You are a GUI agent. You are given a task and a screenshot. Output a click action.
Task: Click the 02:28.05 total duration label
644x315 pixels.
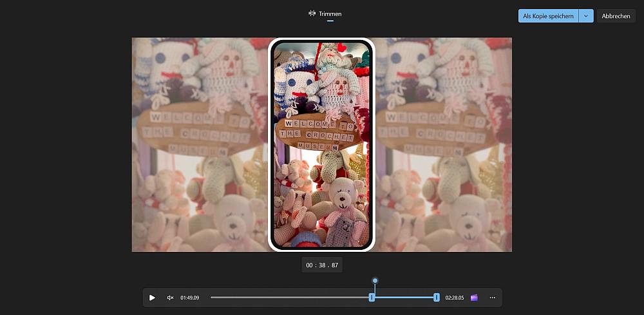[455, 298]
